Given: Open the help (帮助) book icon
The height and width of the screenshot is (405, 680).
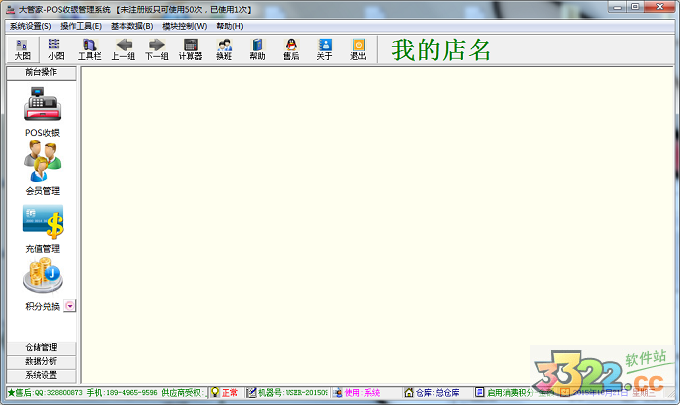Looking at the screenshot, I should (x=257, y=49).
